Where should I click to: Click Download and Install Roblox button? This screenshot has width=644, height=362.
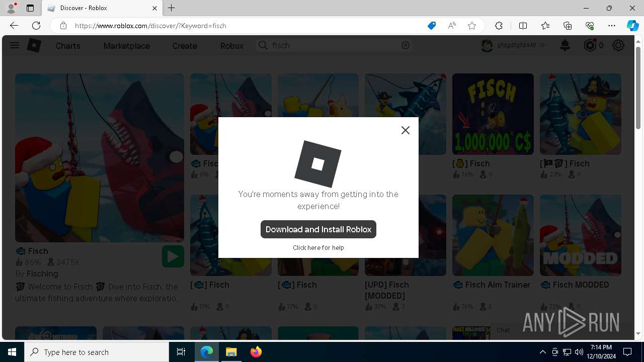(318, 229)
